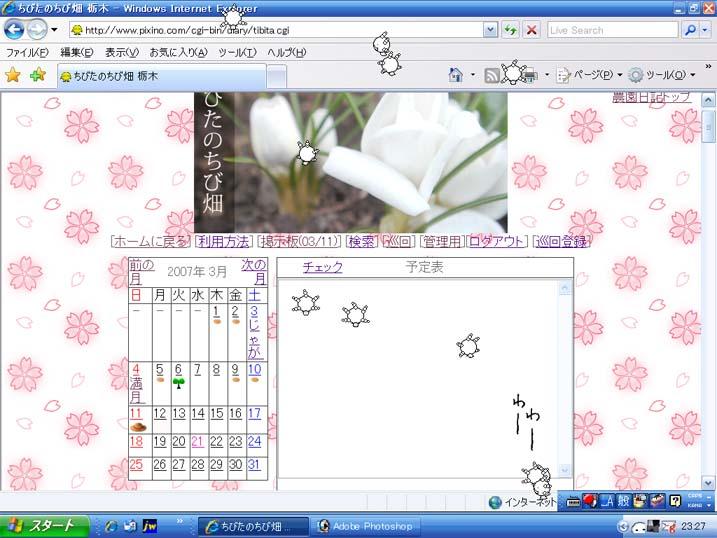Open the お気に入り(A) menu
This screenshot has height=538, width=717.
coord(179,53)
